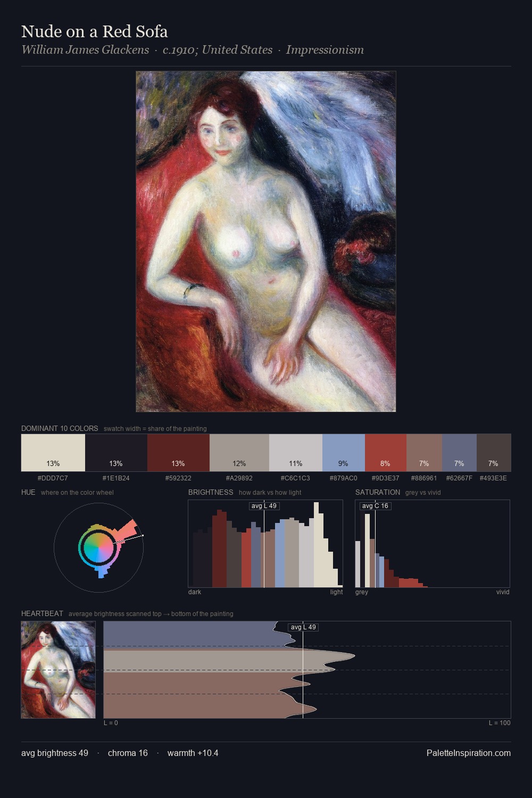Click the 'dark' axis label
Viewport: 532px width, 798px height.
[195, 592]
